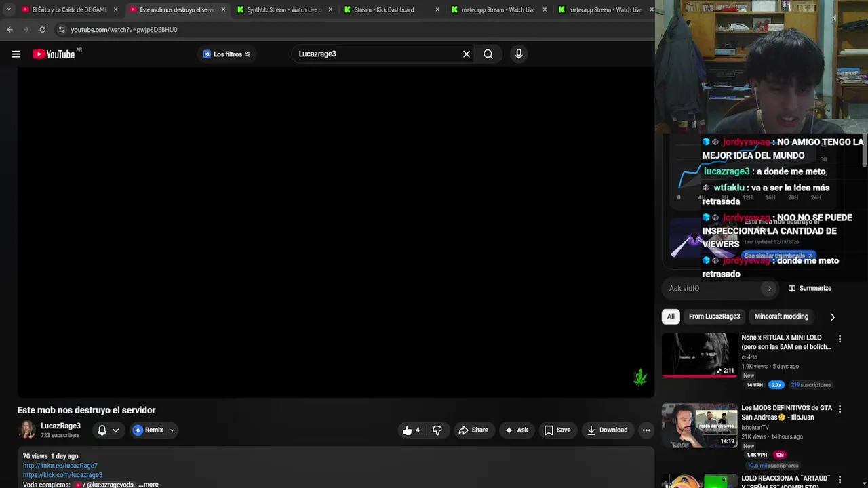Like the video with thumbs up
Image resolution: width=868 pixels, height=488 pixels.
point(411,430)
